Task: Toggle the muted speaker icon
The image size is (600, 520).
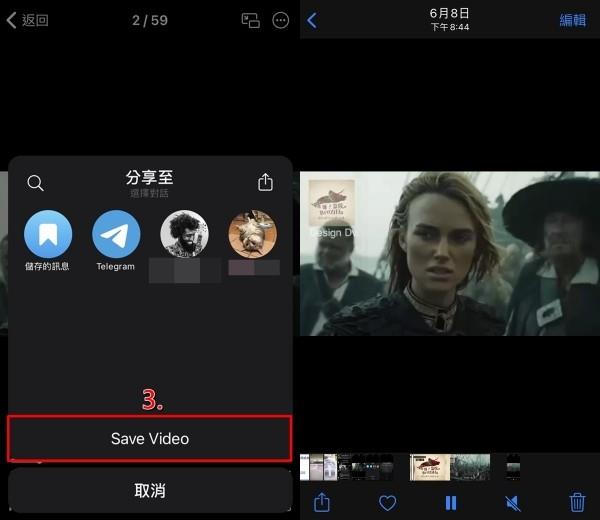Action: point(513,502)
